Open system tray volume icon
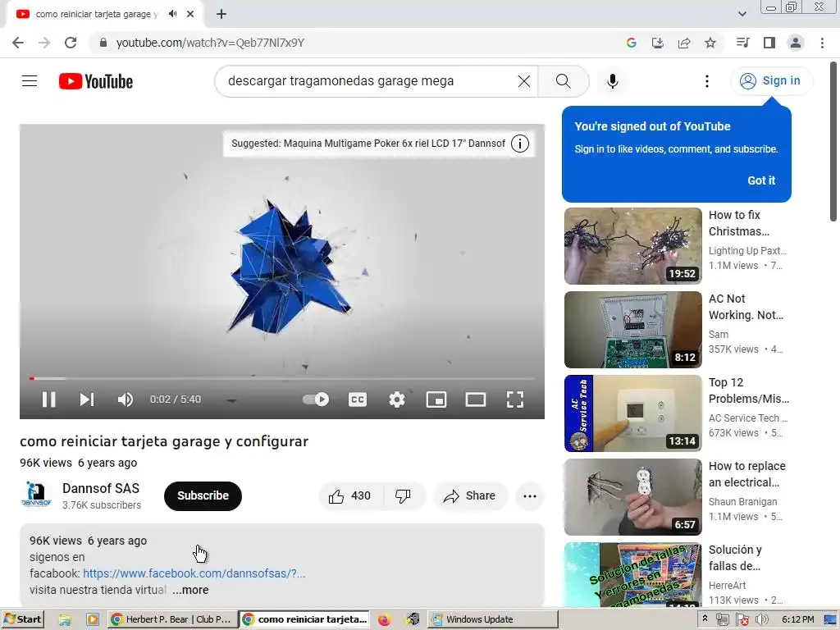Screen dimensions: 840x630 [761, 619]
